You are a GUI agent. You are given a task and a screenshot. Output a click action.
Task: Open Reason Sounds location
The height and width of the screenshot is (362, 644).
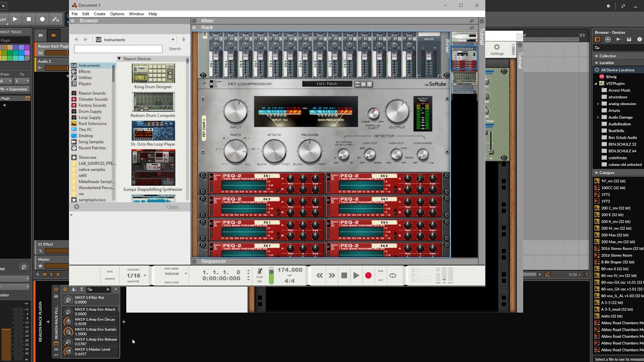[x=92, y=93]
